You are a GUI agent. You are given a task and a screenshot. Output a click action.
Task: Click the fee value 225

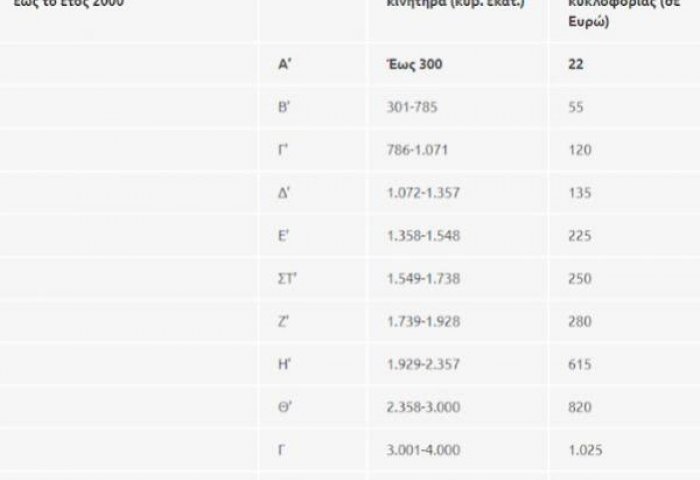pyautogui.click(x=580, y=236)
